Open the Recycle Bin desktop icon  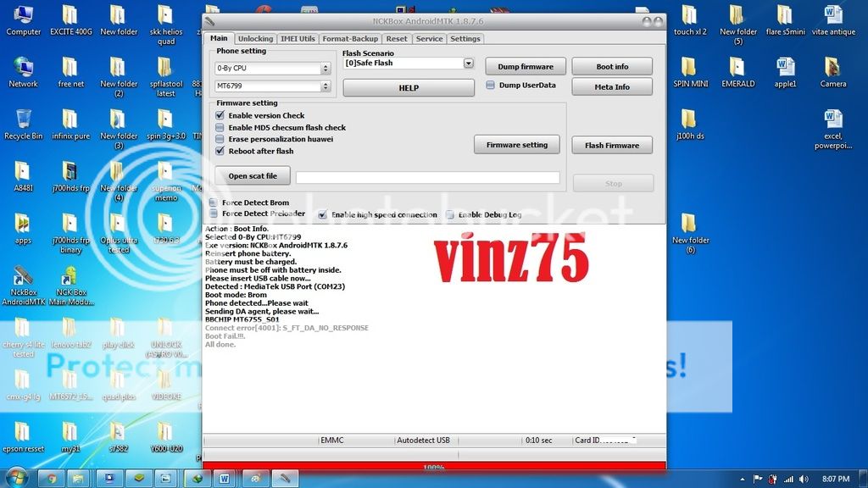pyautogui.click(x=23, y=119)
